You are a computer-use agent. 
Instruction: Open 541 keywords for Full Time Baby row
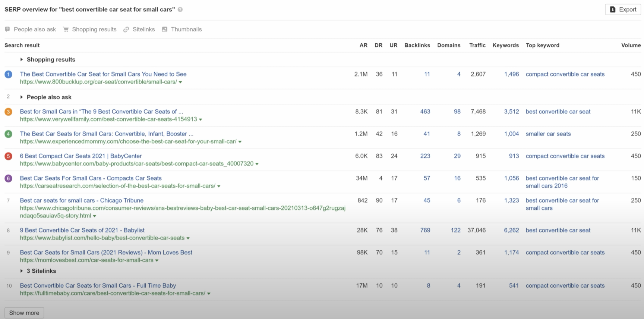(x=514, y=286)
